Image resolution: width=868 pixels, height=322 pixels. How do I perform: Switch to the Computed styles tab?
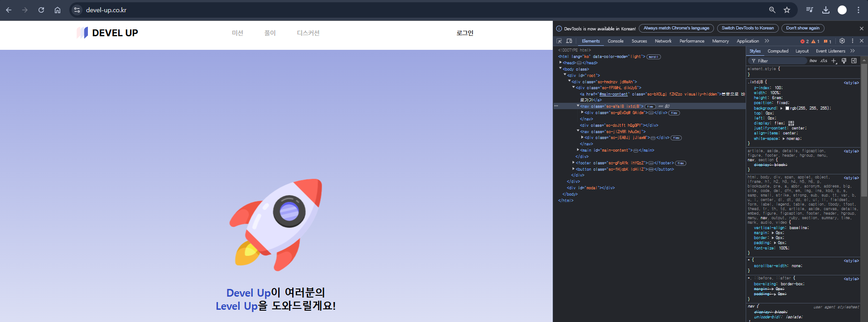pos(778,51)
